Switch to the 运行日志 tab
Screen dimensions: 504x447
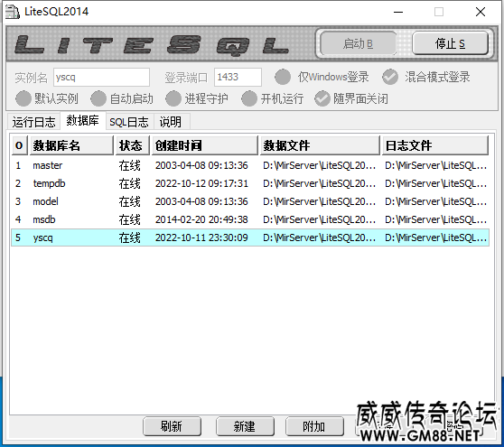pyautogui.click(x=33, y=122)
